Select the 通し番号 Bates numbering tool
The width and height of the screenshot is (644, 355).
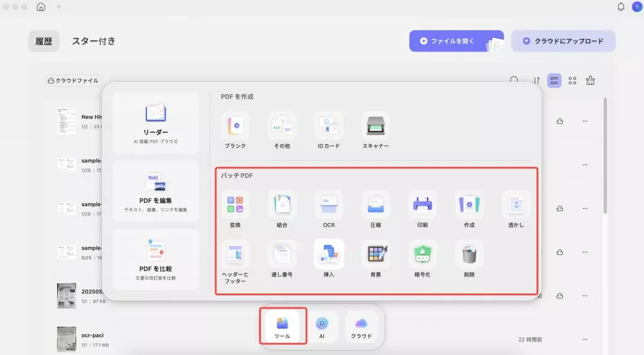tap(282, 259)
